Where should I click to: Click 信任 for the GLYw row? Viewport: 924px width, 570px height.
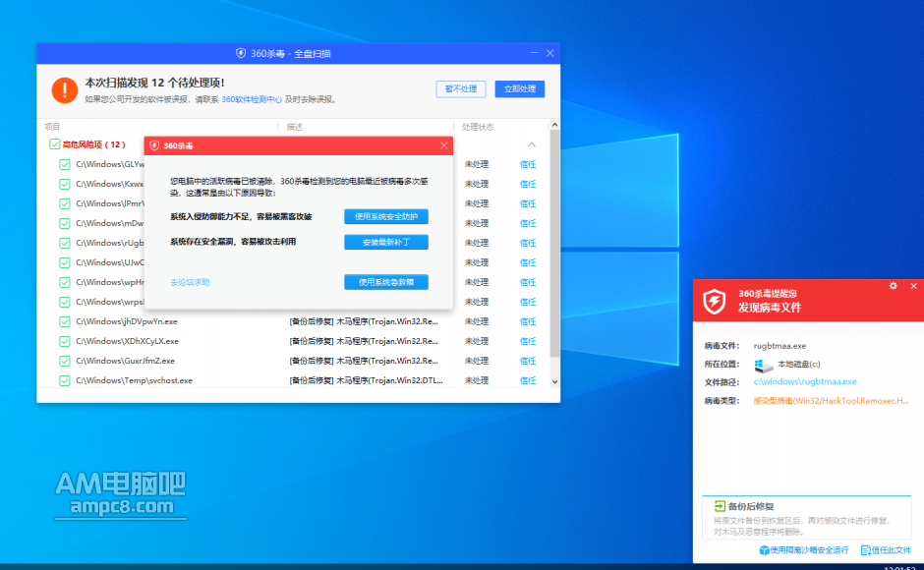528,164
